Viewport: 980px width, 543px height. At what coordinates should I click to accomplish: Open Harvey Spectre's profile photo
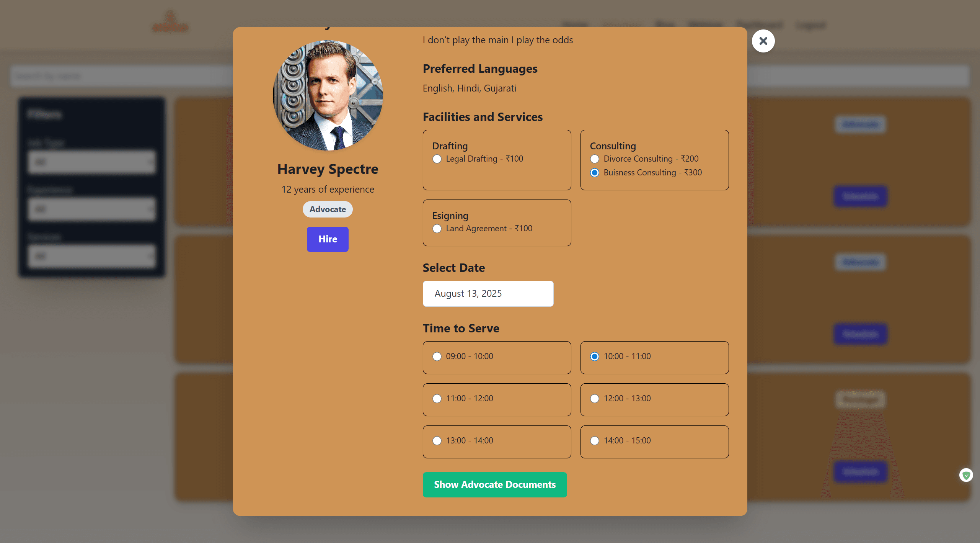click(328, 95)
